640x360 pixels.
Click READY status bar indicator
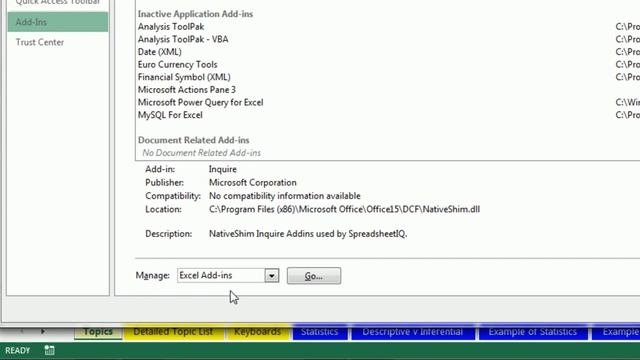[x=18, y=351]
